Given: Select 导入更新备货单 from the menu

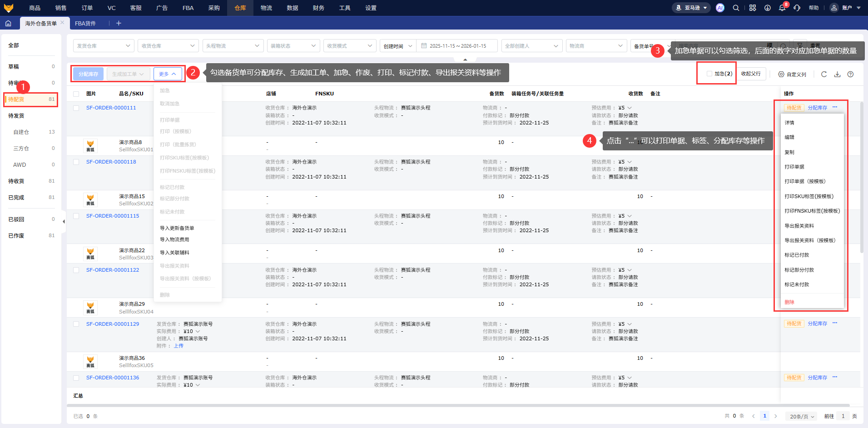Looking at the screenshot, I should [177, 228].
